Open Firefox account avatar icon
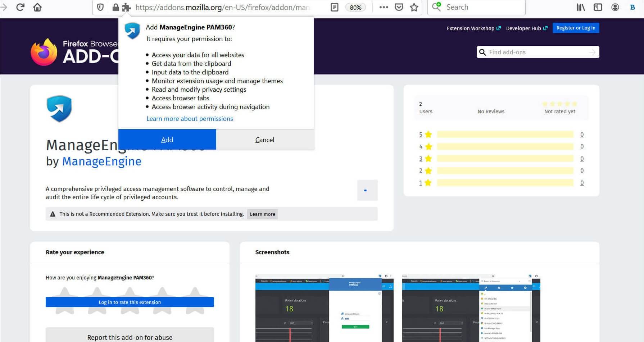Viewport: 644px width, 342px height. coord(615,7)
